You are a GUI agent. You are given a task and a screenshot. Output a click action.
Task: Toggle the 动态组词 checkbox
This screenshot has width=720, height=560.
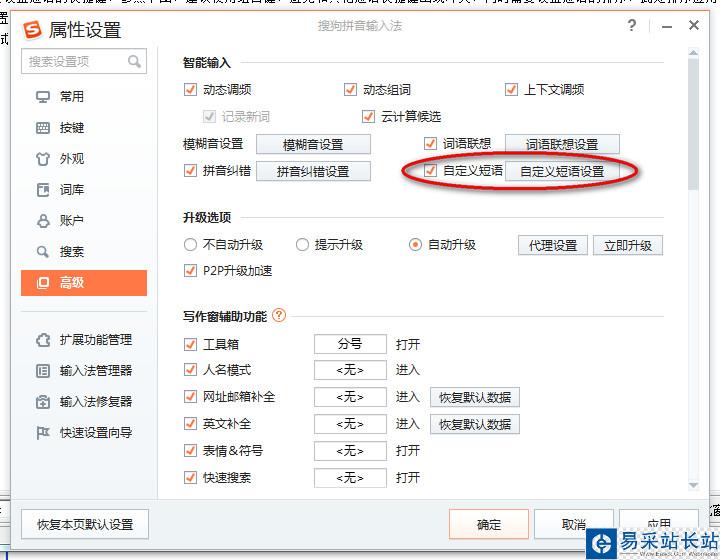[x=350, y=90]
